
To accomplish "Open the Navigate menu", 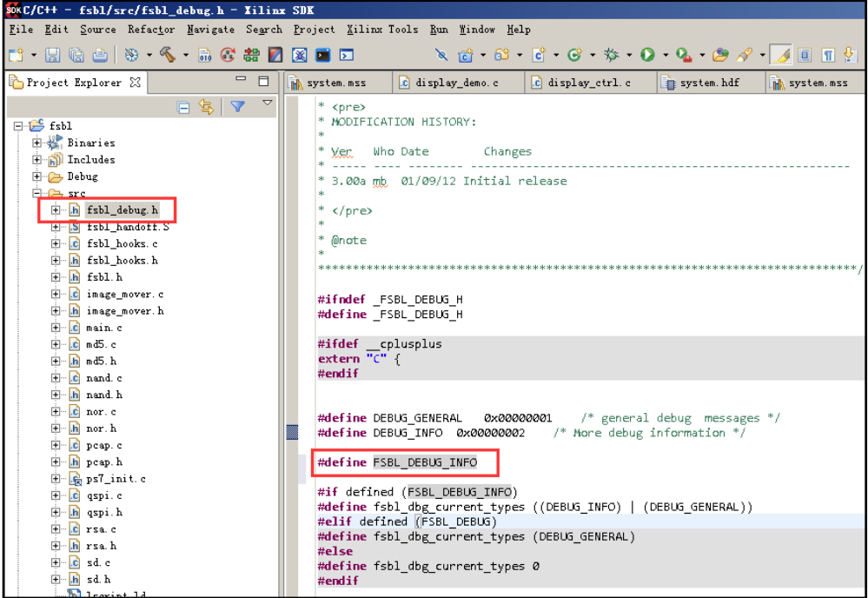I will pos(210,30).
